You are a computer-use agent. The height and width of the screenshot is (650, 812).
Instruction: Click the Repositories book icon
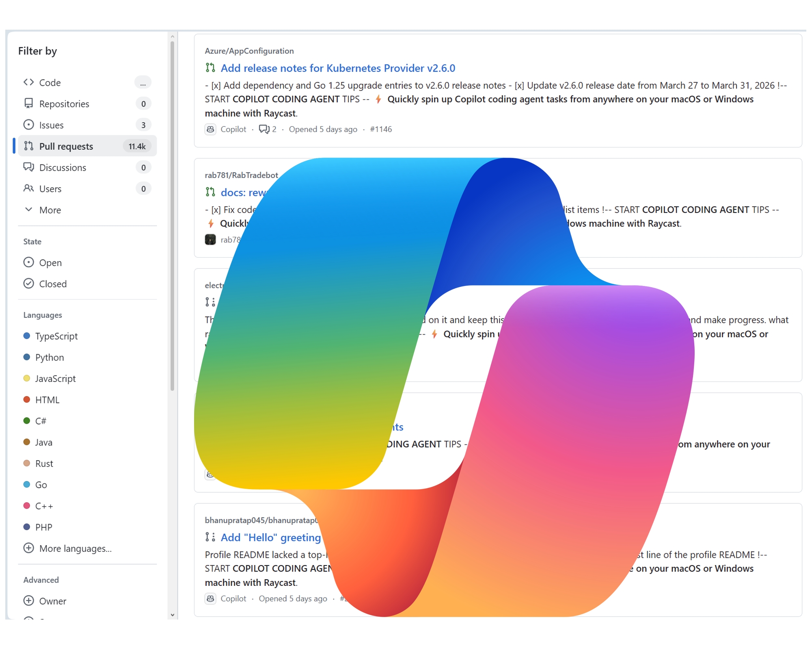(28, 104)
